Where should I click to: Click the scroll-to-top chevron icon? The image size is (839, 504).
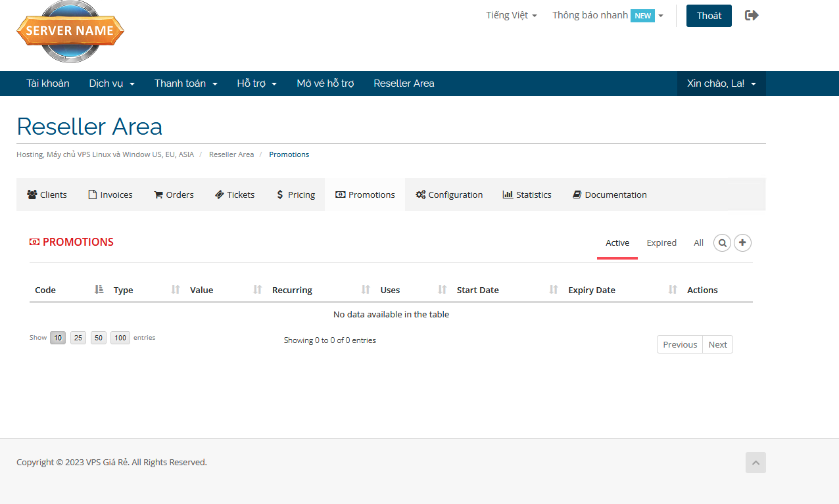pos(755,463)
